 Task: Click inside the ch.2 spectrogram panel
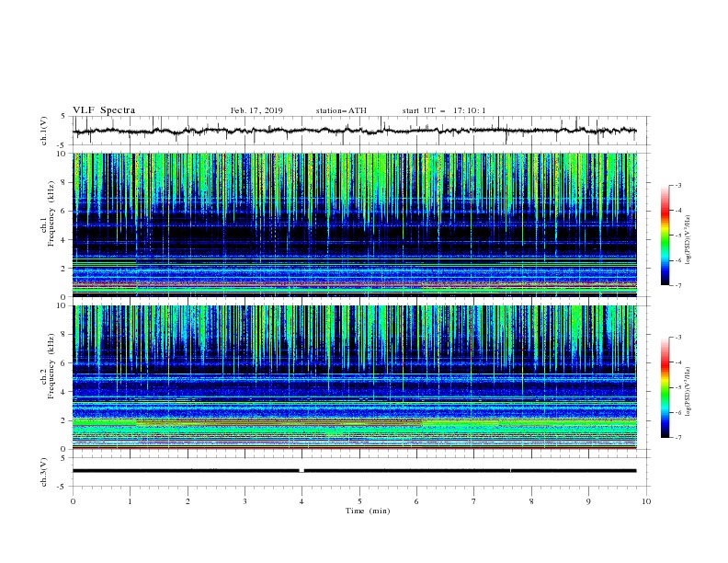click(x=355, y=377)
